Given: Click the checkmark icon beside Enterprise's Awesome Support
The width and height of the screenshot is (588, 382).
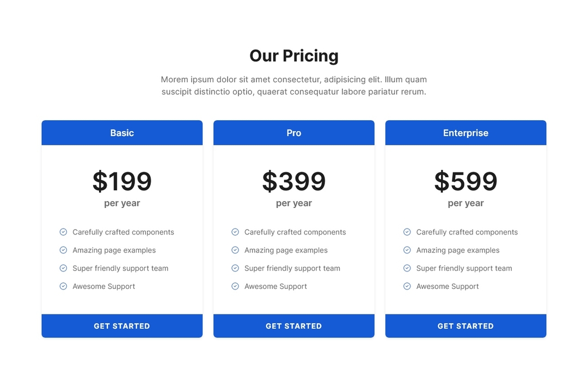Looking at the screenshot, I should (x=407, y=286).
